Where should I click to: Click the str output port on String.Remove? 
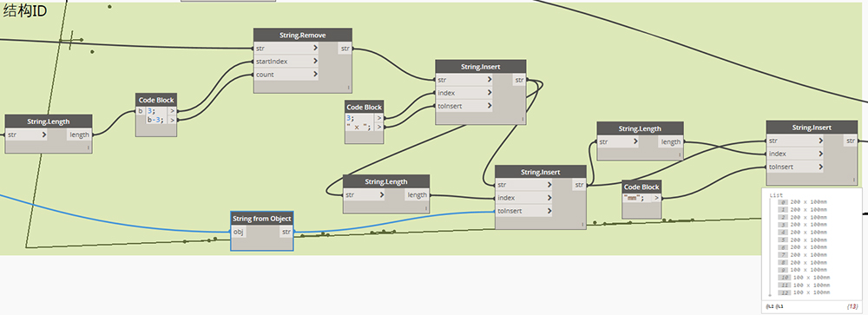pyautogui.click(x=345, y=49)
